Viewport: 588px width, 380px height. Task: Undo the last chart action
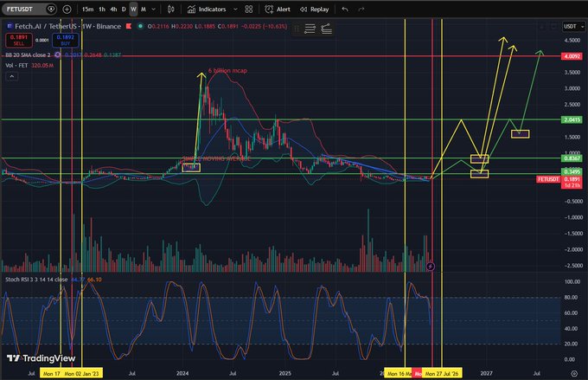345,9
